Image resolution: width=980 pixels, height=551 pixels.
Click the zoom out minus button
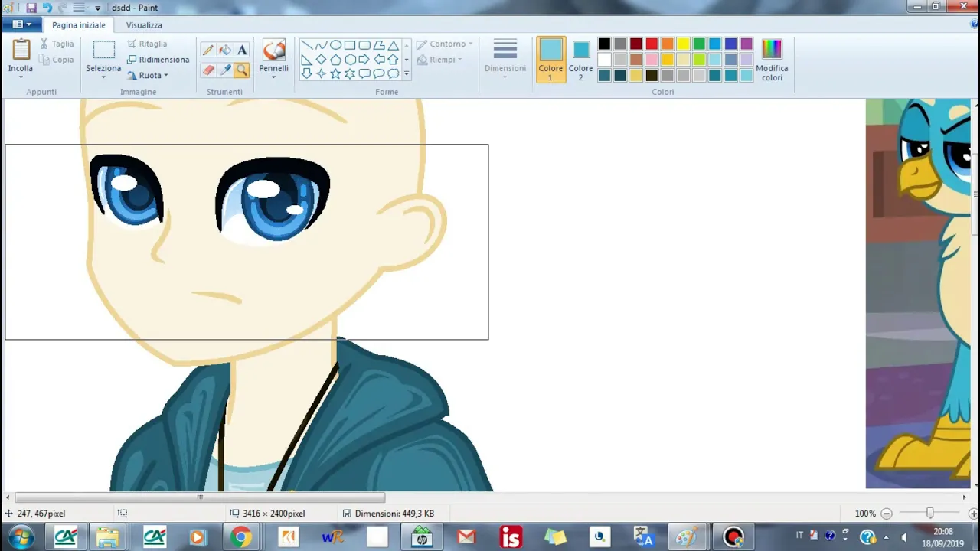887,514
